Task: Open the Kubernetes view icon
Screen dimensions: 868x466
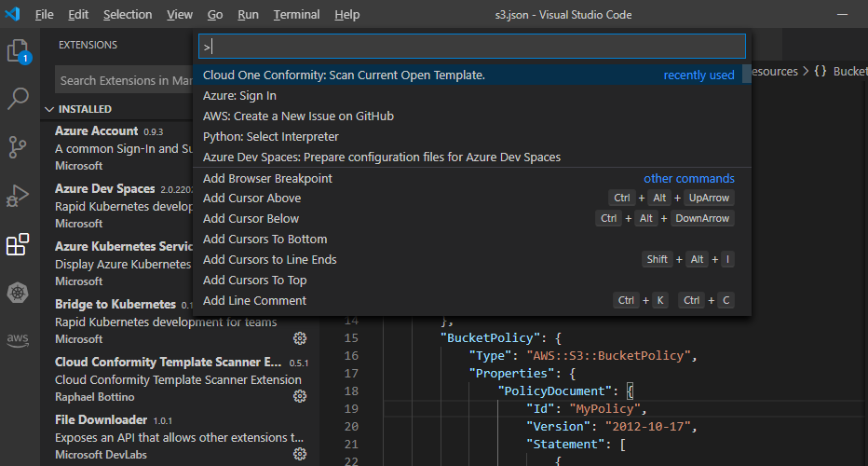Action: click(19, 293)
